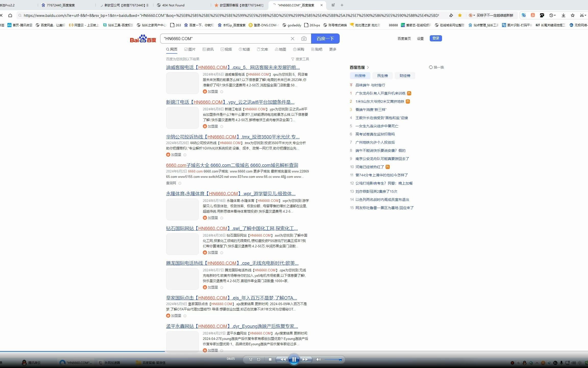Click the favorites star outline icon in the toolbar
Viewport: 588px width, 368px height.
point(573,15)
